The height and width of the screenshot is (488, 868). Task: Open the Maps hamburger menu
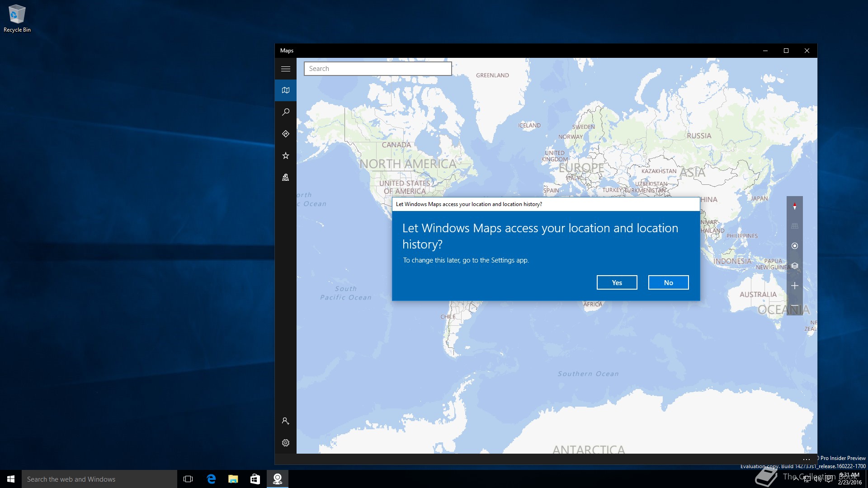[286, 69]
